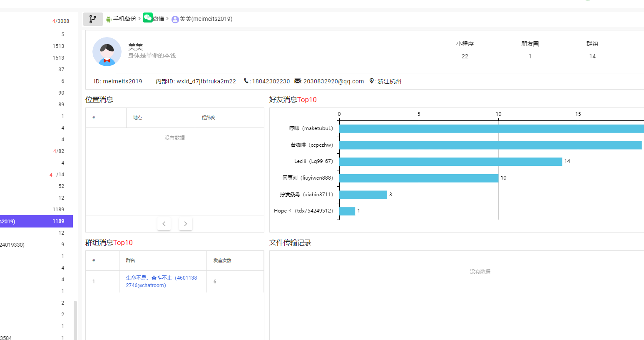Click the 拧发条鸟 (xiabin3711) bar
Viewport: 644px width, 340px height.
click(x=363, y=195)
